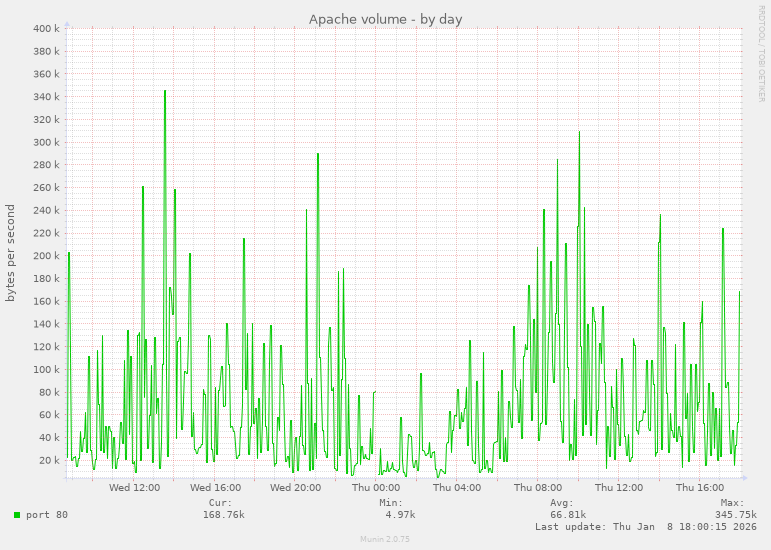Click the 'Munin 2.0.75' footer text
Viewport: 771px width, 550px height.
click(x=385, y=539)
